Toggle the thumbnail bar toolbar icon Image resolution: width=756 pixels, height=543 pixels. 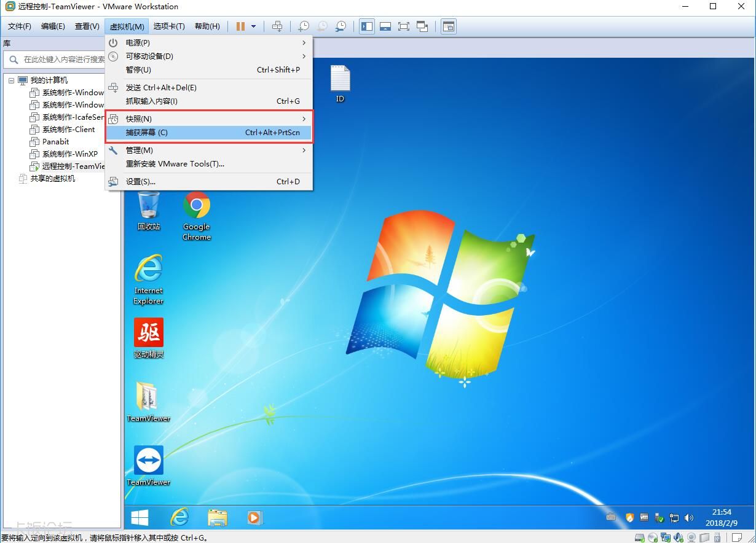(385, 26)
